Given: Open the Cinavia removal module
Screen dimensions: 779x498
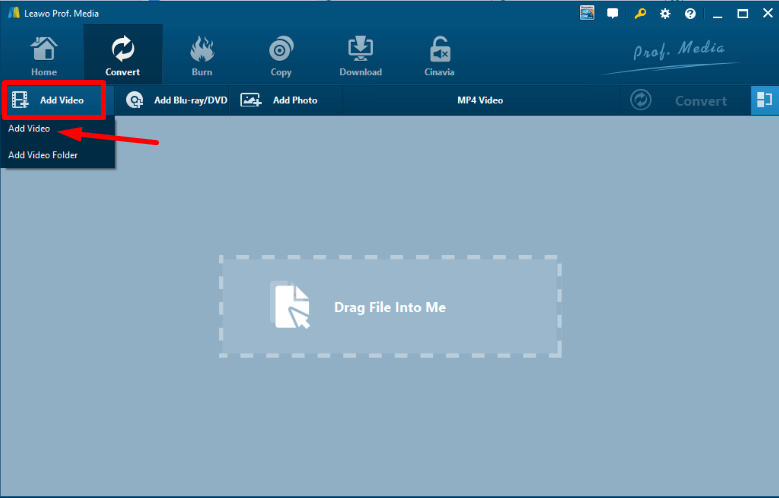Looking at the screenshot, I should point(439,56).
